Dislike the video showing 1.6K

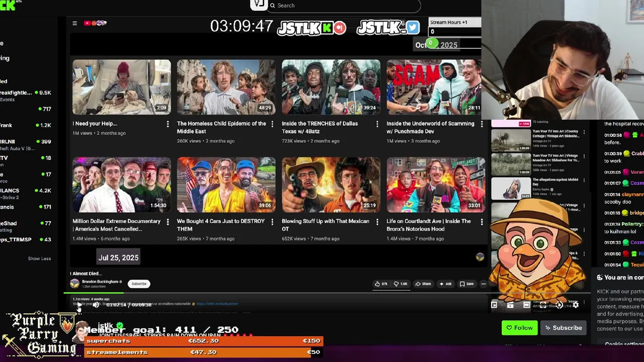[401, 284]
